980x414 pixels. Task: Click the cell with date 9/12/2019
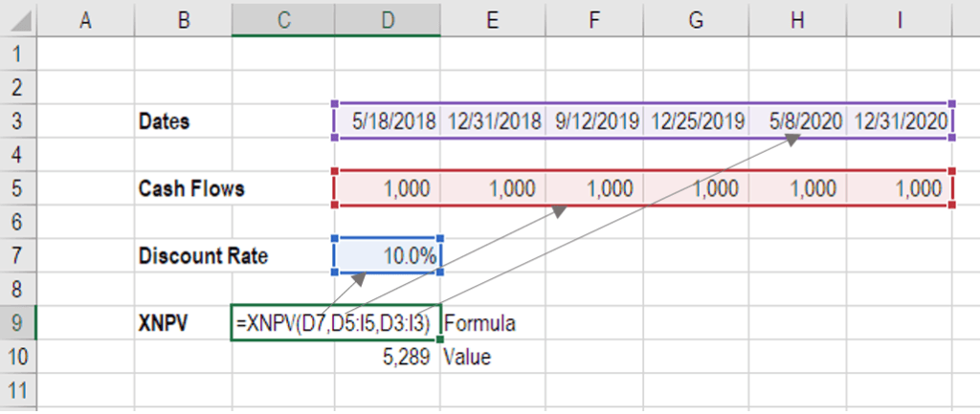coord(595,120)
